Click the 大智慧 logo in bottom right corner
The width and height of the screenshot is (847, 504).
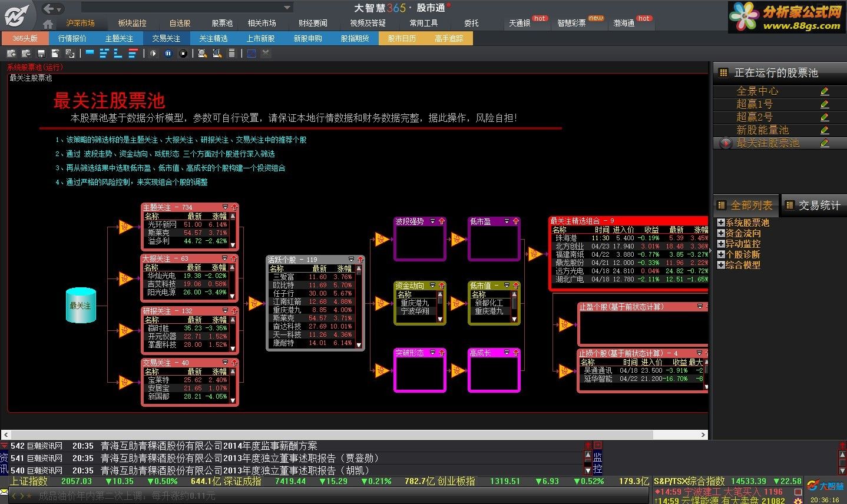coord(826,486)
